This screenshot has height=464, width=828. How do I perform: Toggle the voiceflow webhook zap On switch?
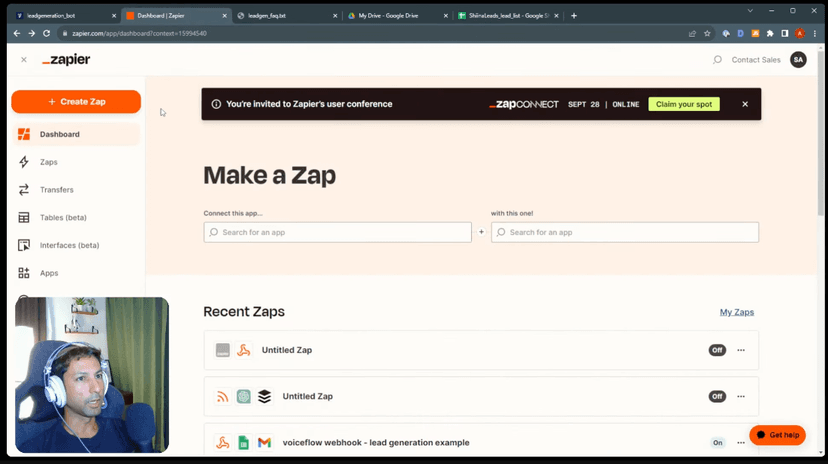tap(717, 442)
